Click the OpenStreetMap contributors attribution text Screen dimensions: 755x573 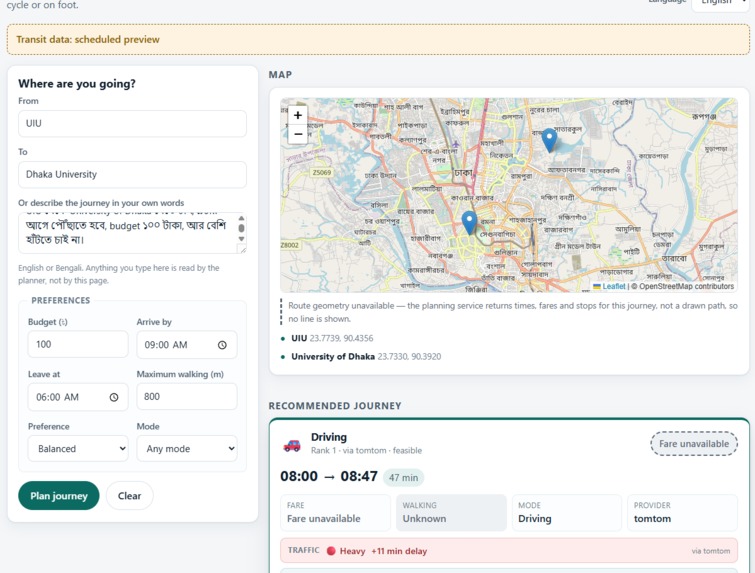(x=682, y=286)
